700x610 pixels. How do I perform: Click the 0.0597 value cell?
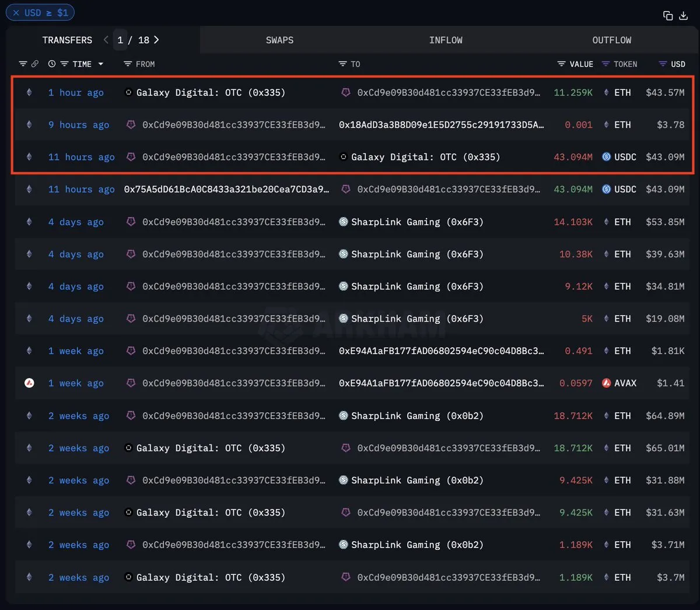coord(576,383)
